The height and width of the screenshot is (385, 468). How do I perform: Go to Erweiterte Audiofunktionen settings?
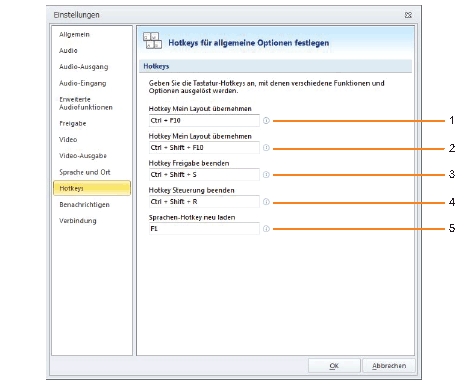(86, 103)
